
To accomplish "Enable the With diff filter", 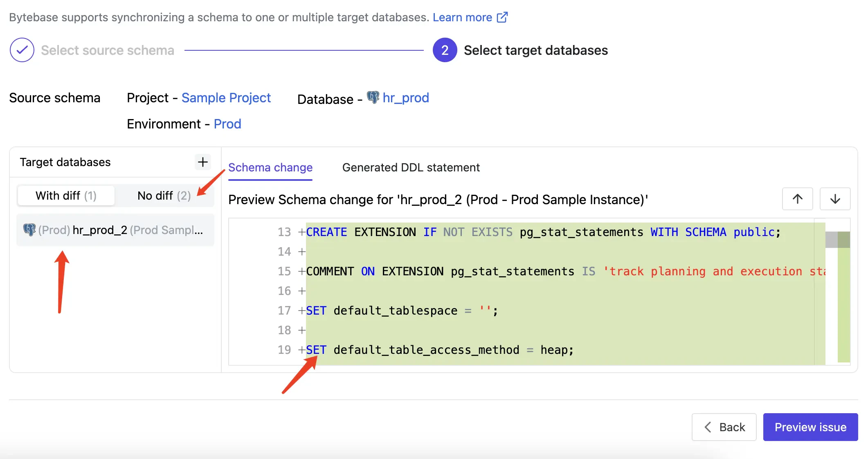I will pyautogui.click(x=65, y=196).
